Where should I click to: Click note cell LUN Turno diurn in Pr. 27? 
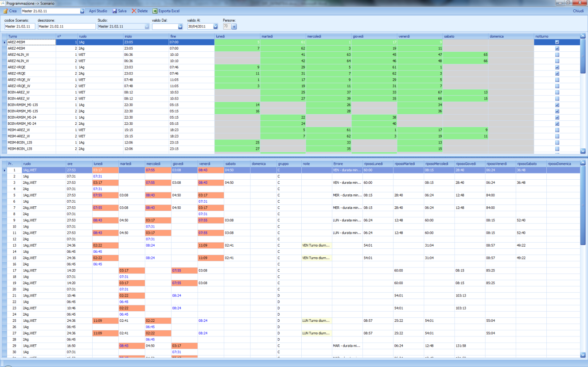click(x=316, y=333)
